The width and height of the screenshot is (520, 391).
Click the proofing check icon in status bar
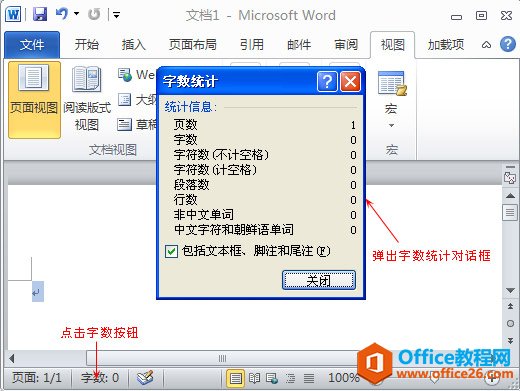[x=145, y=378]
